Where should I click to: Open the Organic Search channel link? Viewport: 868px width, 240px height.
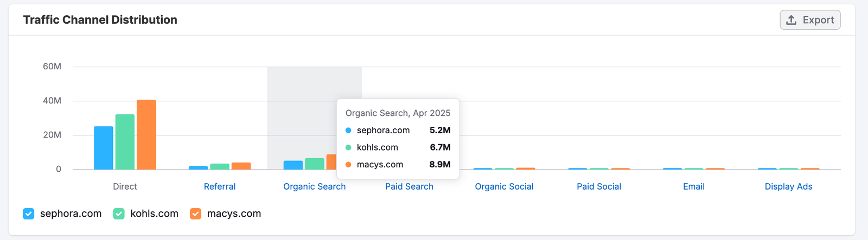(314, 186)
